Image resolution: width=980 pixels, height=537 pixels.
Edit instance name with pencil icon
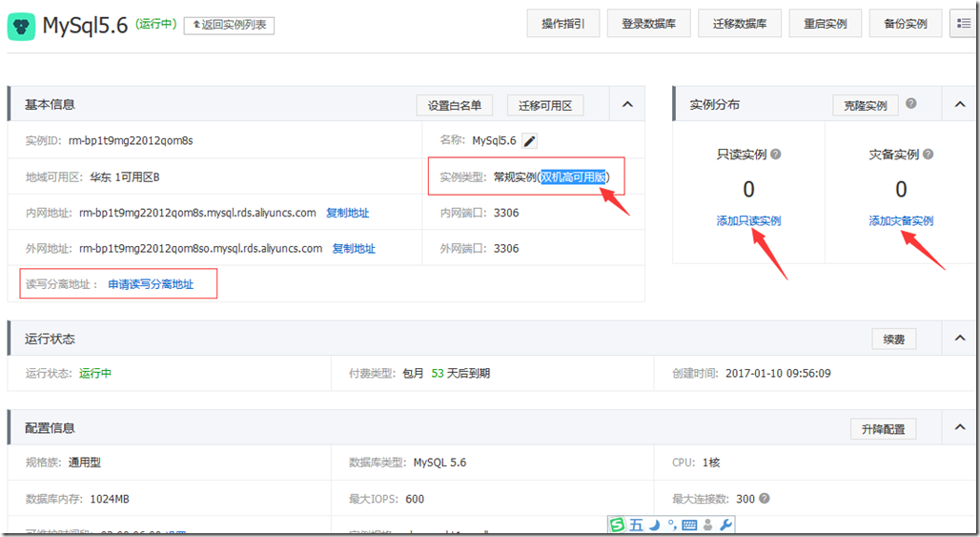coord(529,141)
